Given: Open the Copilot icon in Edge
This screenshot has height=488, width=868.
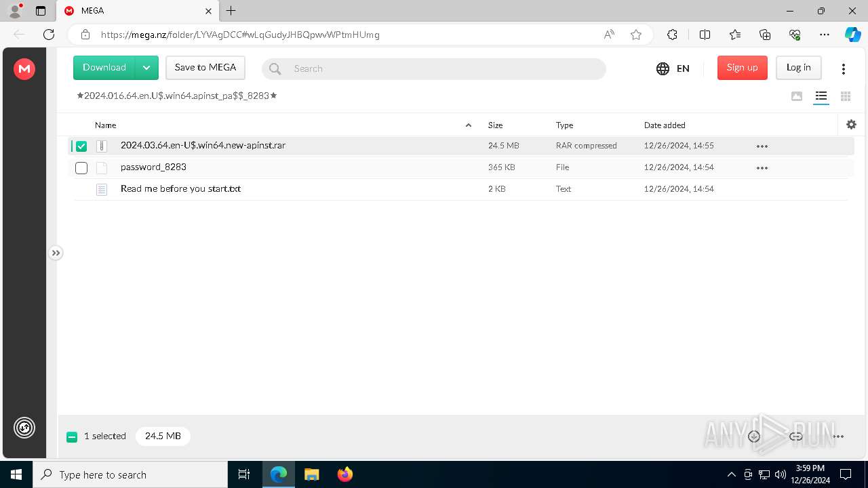Looking at the screenshot, I should click(x=852, y=35).
